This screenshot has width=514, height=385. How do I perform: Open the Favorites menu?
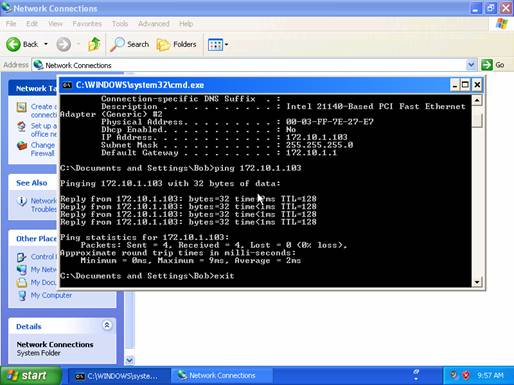click(x=87, y=24)
